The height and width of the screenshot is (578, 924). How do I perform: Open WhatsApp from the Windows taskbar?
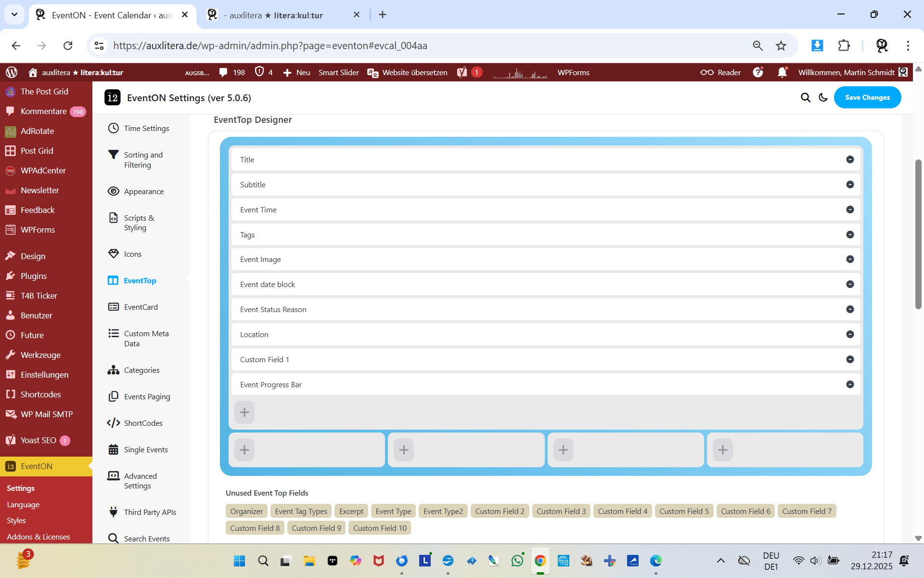pyautogui.click(x=517, y=561)
